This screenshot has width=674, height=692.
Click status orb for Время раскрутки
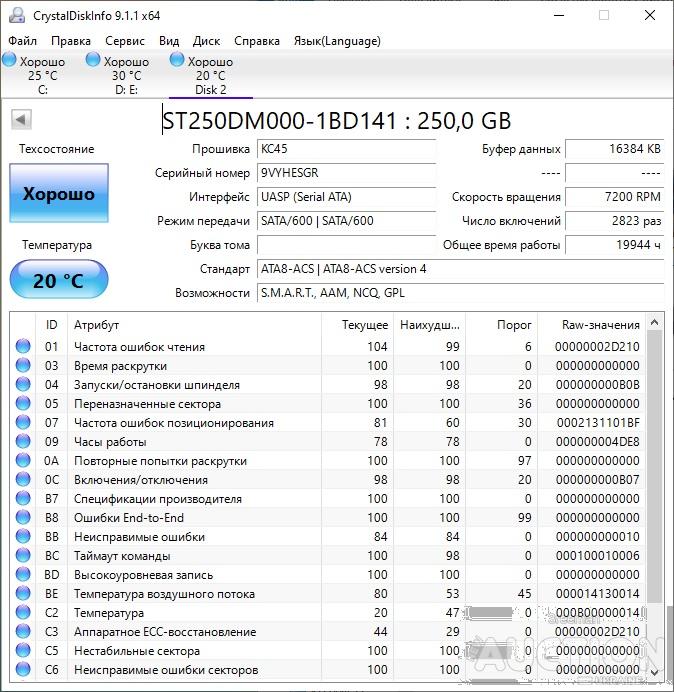click(x=23, y=365)
